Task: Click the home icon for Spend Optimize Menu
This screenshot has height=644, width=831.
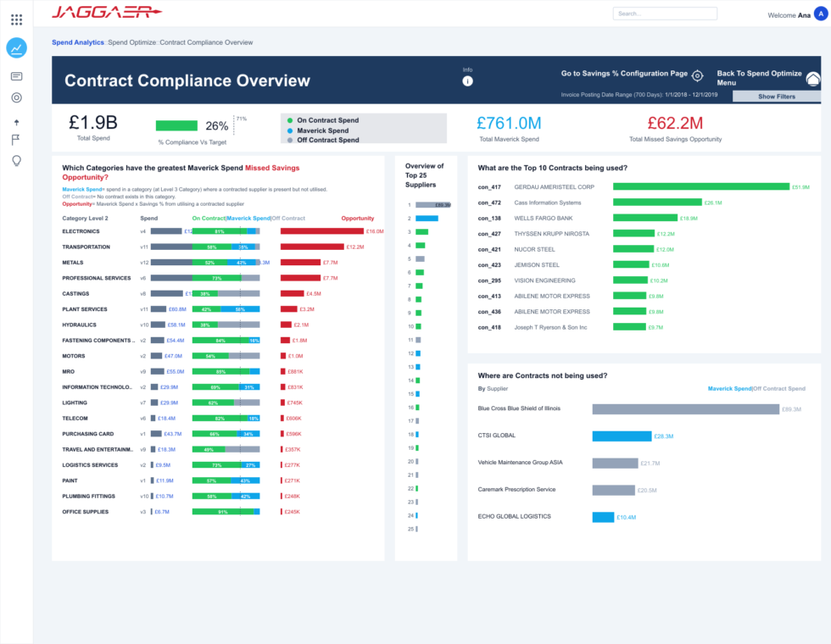Action: 813,80
